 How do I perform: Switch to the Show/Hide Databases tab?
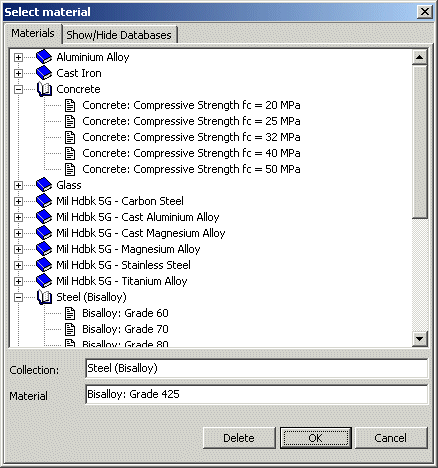[119, 35]
